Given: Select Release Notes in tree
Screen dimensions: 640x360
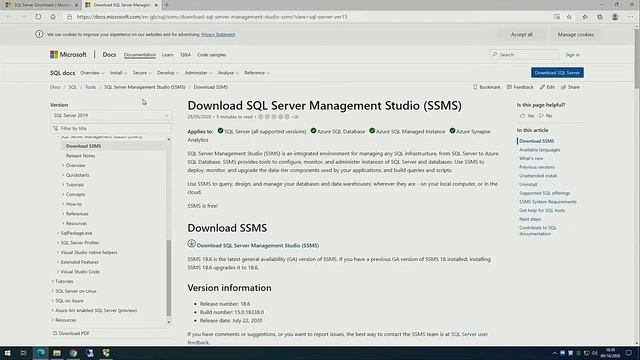Looking at the screenshot, I should point(80,156).
